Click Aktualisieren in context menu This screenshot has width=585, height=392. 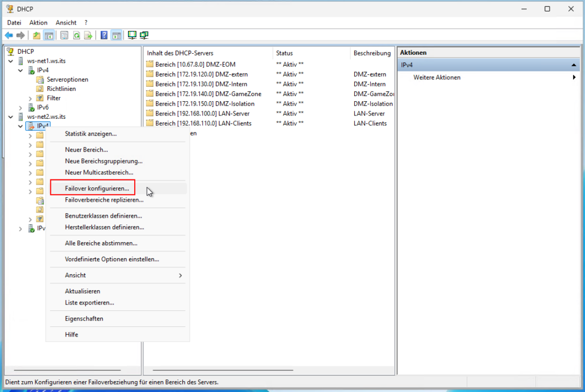118,291
